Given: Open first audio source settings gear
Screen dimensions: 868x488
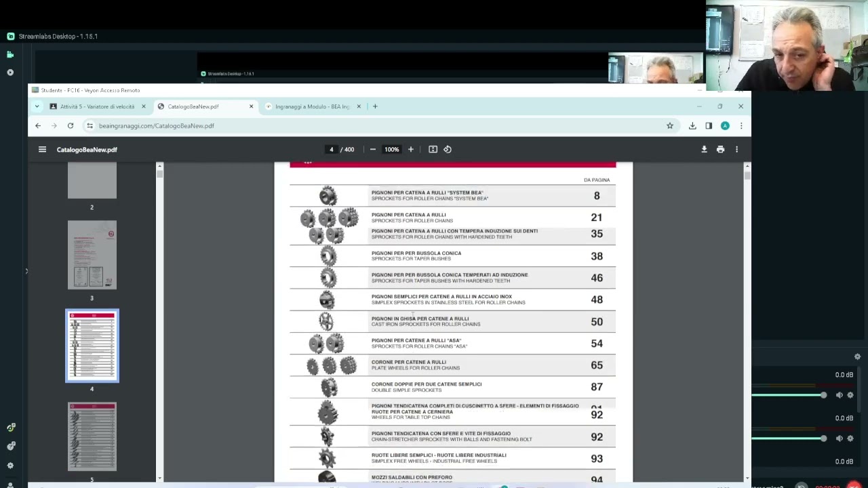Looking at the screenshot, I should coord(850,395).
